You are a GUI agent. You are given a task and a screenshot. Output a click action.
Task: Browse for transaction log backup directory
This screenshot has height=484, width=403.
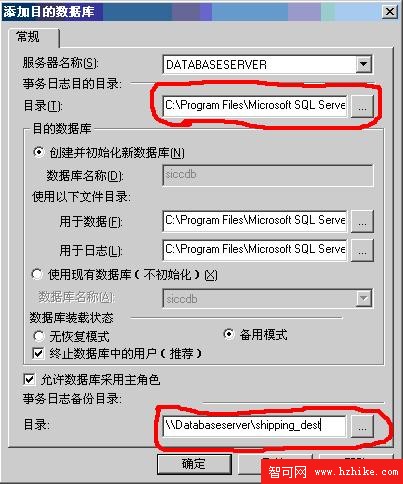pyautogui.click(x=362, y=426)
